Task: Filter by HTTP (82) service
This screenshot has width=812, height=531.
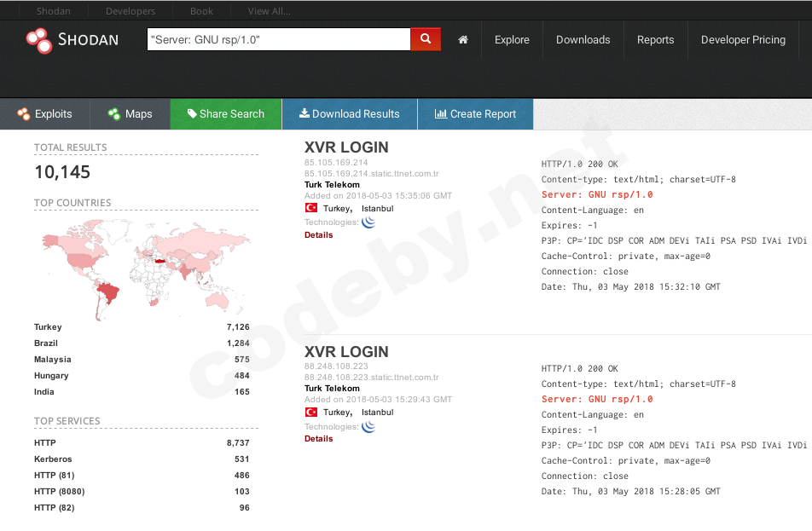Action: (x=55, y=508)
